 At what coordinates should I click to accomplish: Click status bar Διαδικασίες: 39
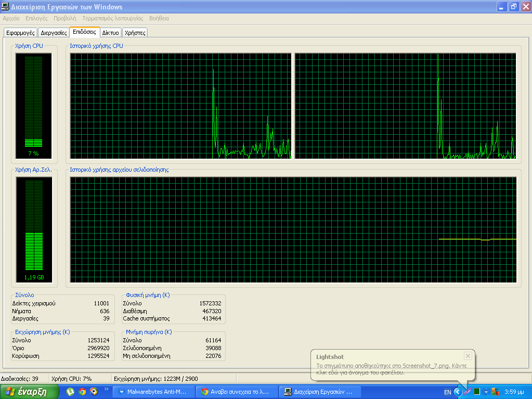(19, 379)
